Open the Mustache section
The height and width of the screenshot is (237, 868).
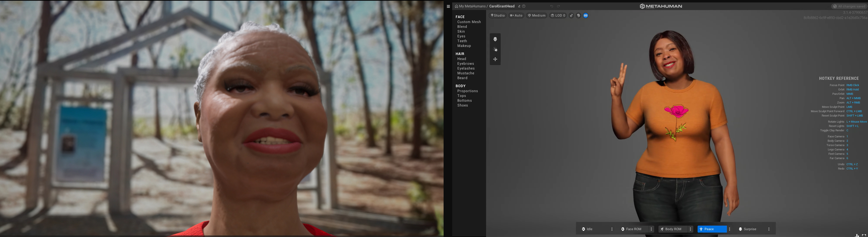click(x=466, y=73)
